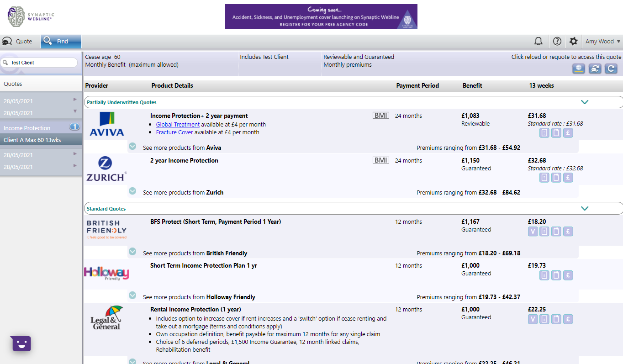Click the V icon in British Friendly row
Screen dimensions: 623x364
[x=533, y=232]
